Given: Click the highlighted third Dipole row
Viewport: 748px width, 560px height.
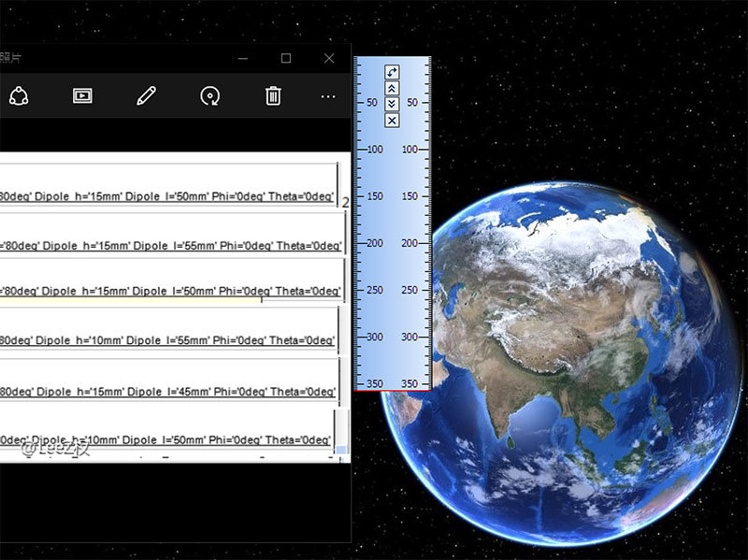Looking at the screenshot, I should (x=168, y=292).
